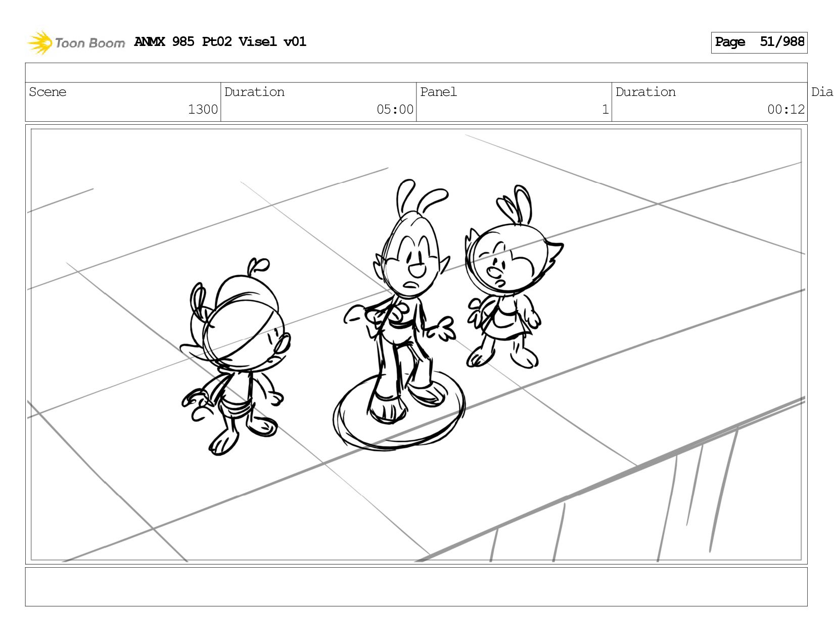Click the cut-off 'Dia' column header
The image size is (834, 644).
(x=822, y=92)
